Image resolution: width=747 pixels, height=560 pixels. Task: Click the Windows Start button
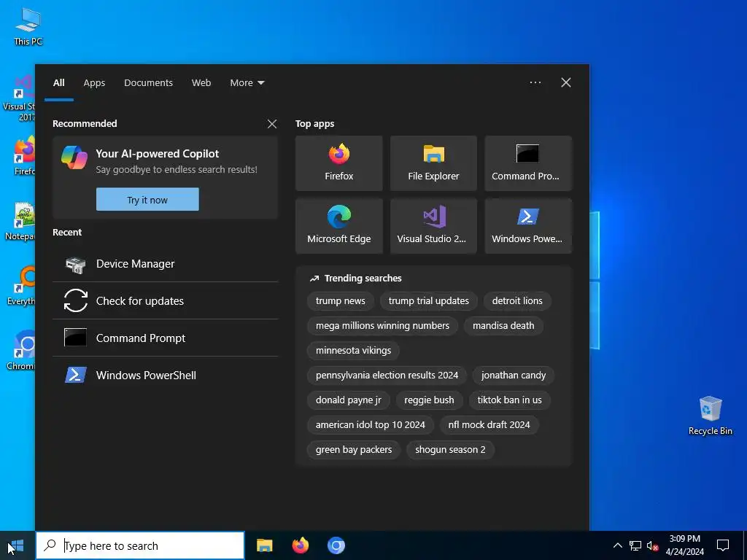[x=18, y=545]
